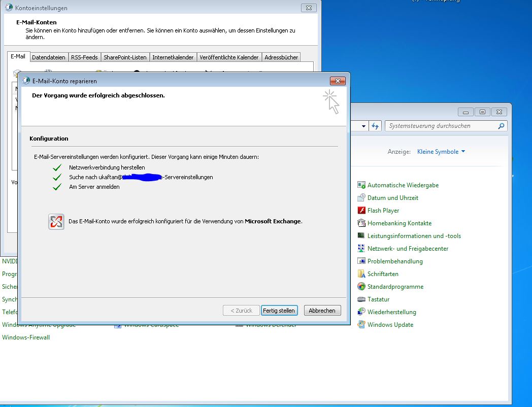Maximize the Systemsteuerung window
This screenshot has width=532, height=407.
[482, 112]
